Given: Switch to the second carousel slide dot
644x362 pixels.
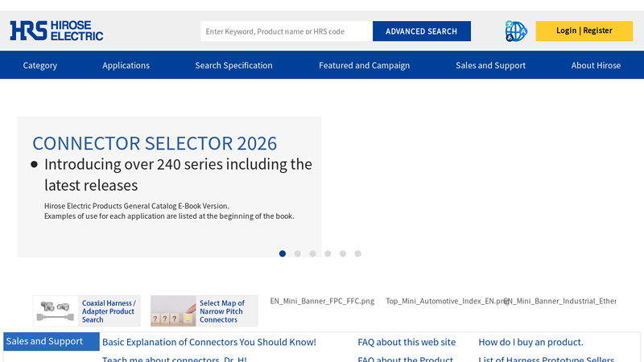Looking at the screenshot, I should pos(298,253).
